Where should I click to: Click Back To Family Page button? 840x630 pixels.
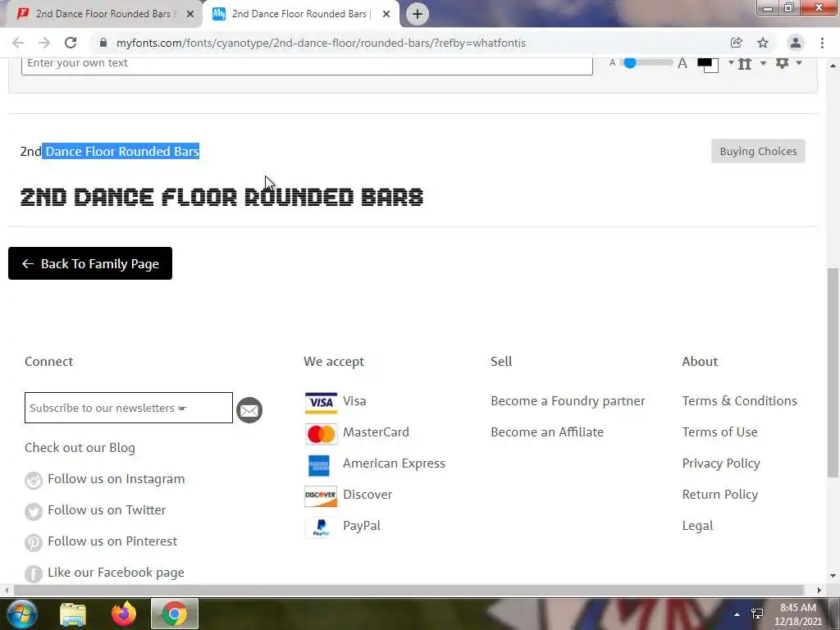click(x=90, y=263)
